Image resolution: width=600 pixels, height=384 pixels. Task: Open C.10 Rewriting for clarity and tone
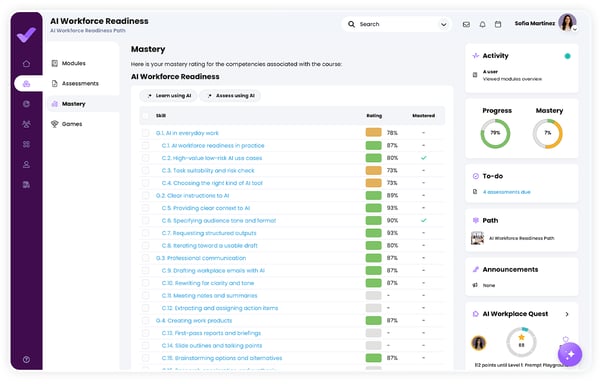(x=208, y=283)
